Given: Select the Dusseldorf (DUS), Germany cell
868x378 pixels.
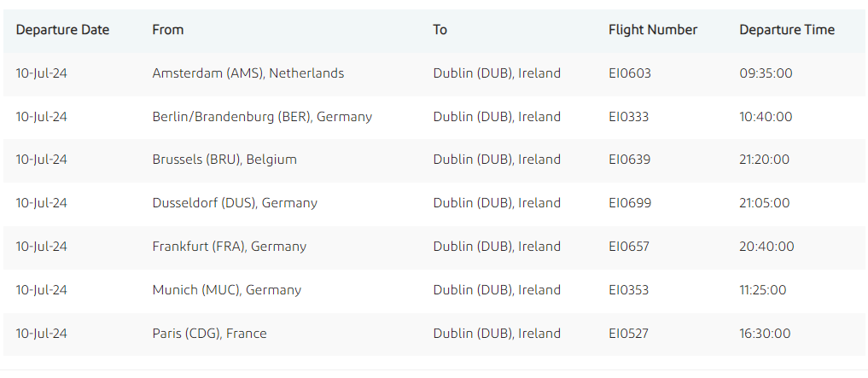Looking at the screenshot, I should [x=235, y=203].
